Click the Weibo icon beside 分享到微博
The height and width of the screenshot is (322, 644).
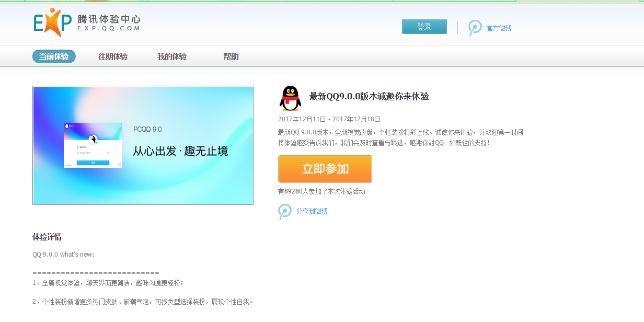point(285,211)
